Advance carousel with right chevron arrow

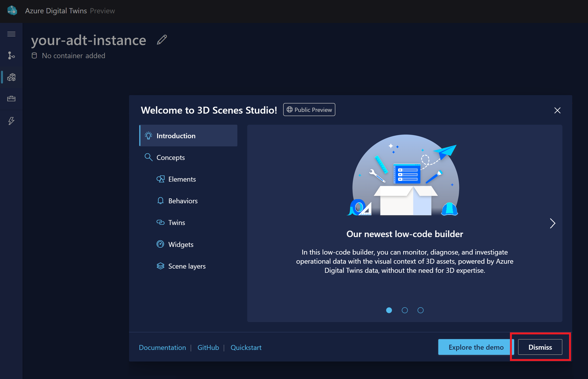(552, 224)
